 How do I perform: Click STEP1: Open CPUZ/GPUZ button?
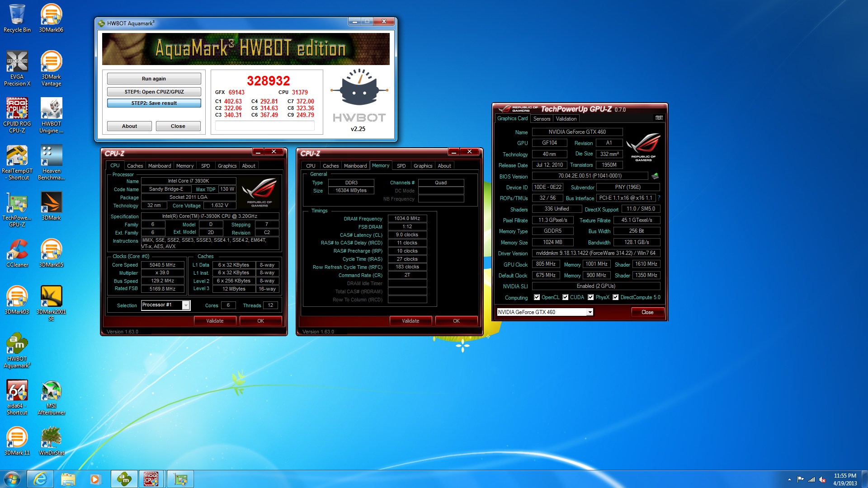pos(154,92)
